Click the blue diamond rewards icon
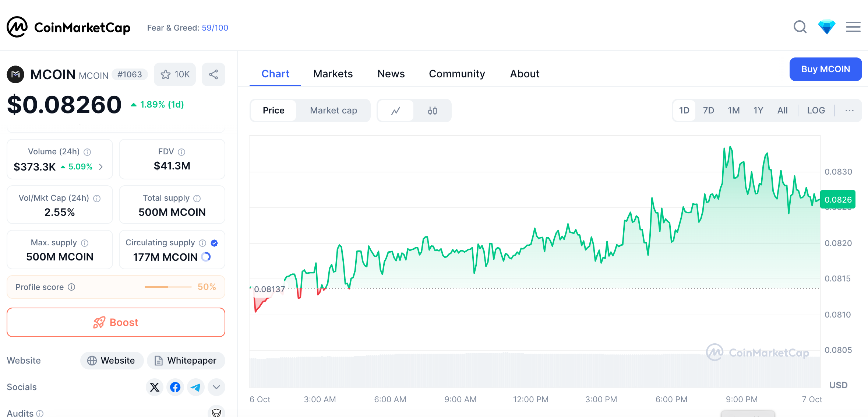The height and width of the screenshot is (417, 868). pos(826,27)
